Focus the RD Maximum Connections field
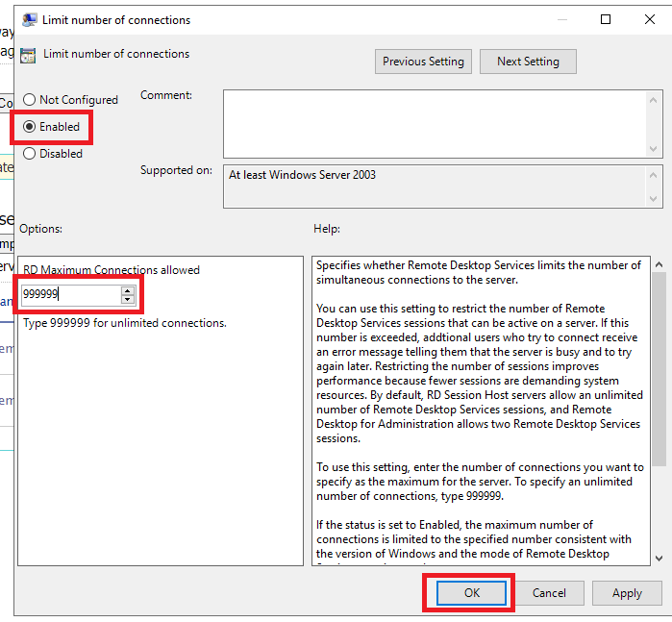Viewport: 672px width, 622px height. [x=71, y=294]
